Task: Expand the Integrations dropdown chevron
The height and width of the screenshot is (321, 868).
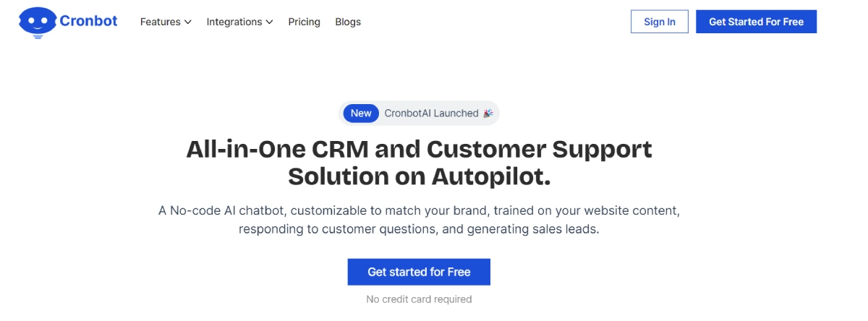Action: point(269,22)
